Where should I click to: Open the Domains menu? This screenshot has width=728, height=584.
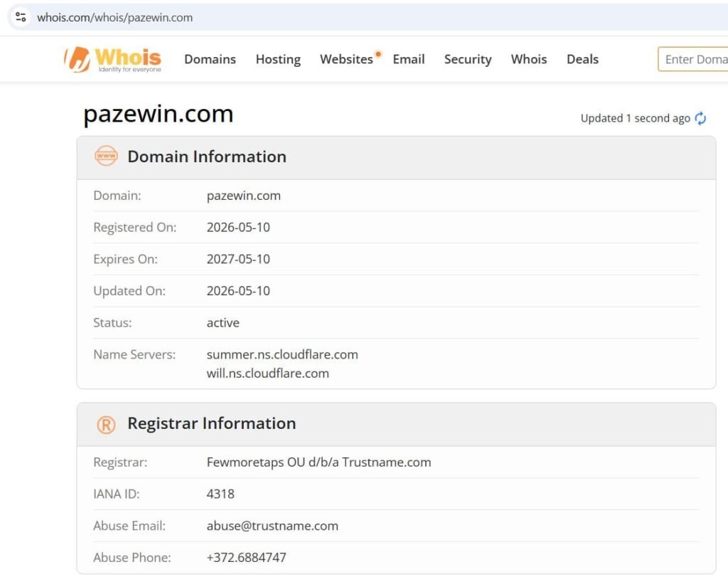210,60
